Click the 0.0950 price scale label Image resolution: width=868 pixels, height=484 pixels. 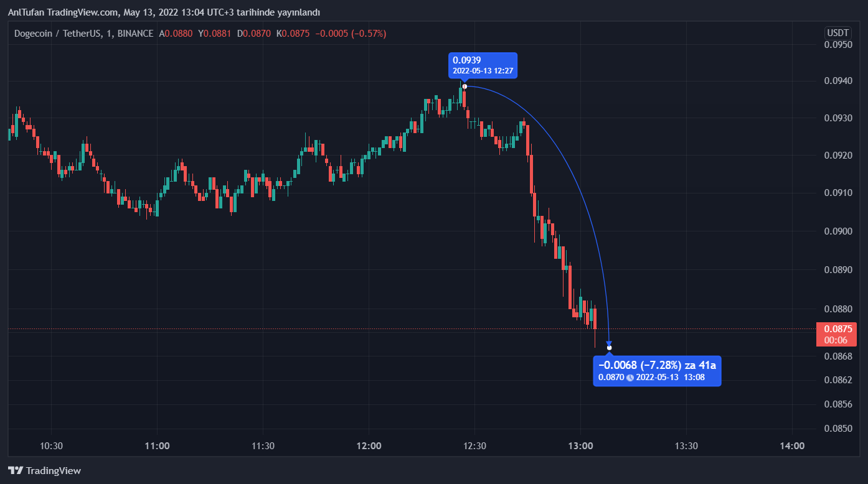point(837,45)
